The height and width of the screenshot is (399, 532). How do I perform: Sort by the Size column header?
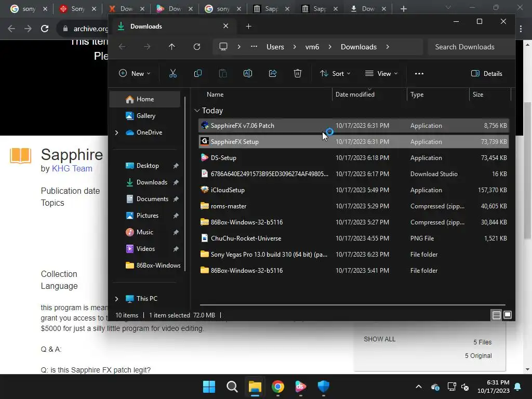[478, 95]
